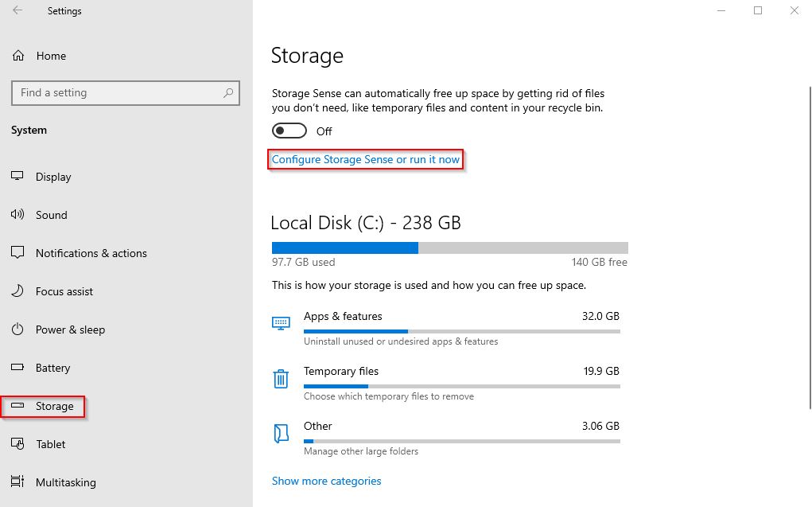Image resolution: width=812 pixels, height=507 pixels.
Task: Open the Other category folder icon
Action: (281, 434)
